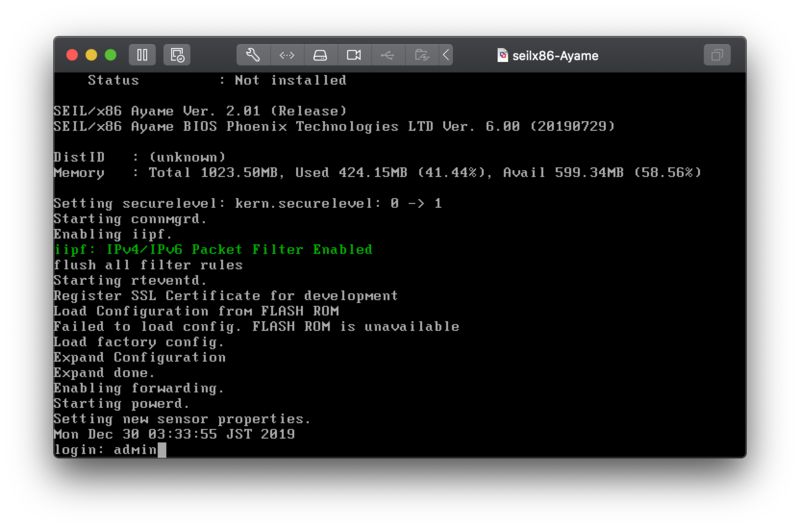The width and height of the screenshot is (800, 529).
Task: Pause the virtual machine
Action: [x=142, y=55]
